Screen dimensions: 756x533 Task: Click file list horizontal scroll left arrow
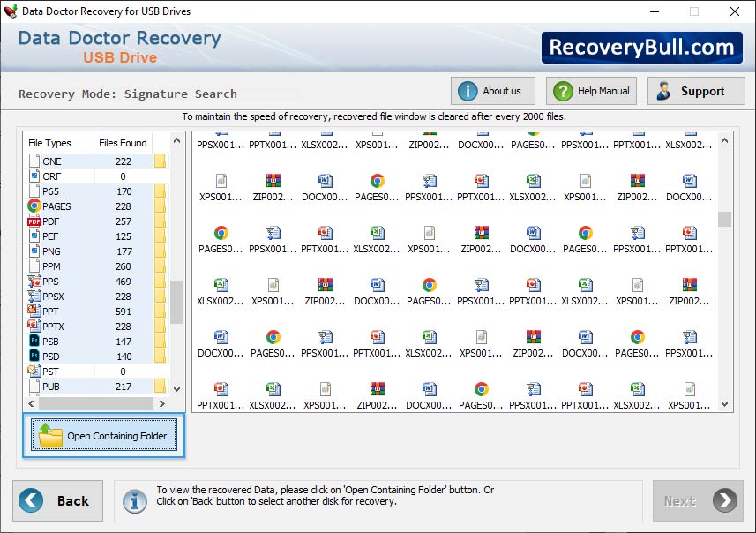pyautogui.click(x=31, y=403)
